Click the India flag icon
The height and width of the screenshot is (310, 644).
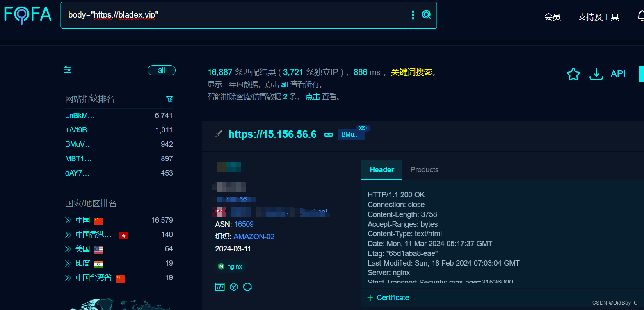click(x=98, y=264)
